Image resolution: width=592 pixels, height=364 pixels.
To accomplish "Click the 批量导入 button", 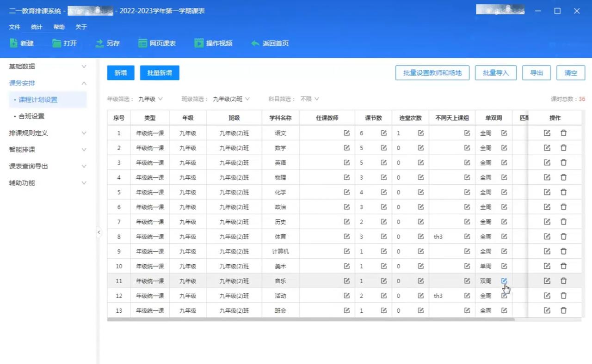I will pyautogui.click(x=496, y=73).
